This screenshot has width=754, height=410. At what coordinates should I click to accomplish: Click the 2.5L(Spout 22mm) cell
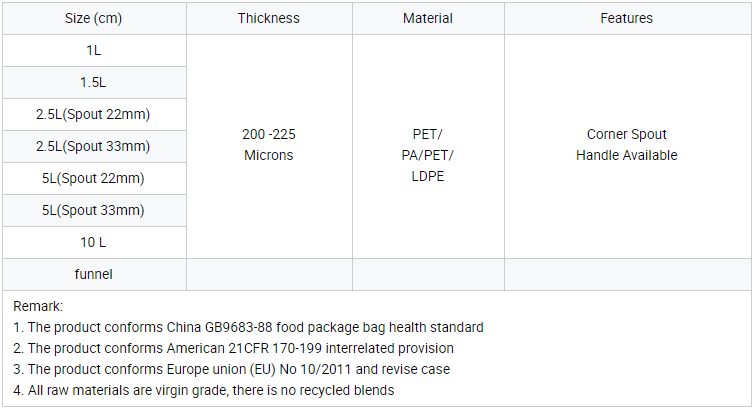[x=93, y=114]
